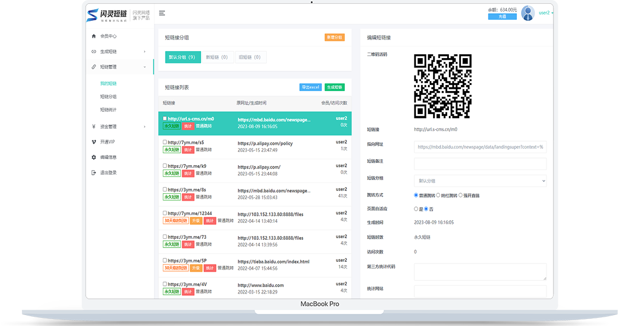644x326 pixels.
Task: Click the blue 充值 recharge bar
Action: pyautogui.click(x=502, y=16)
